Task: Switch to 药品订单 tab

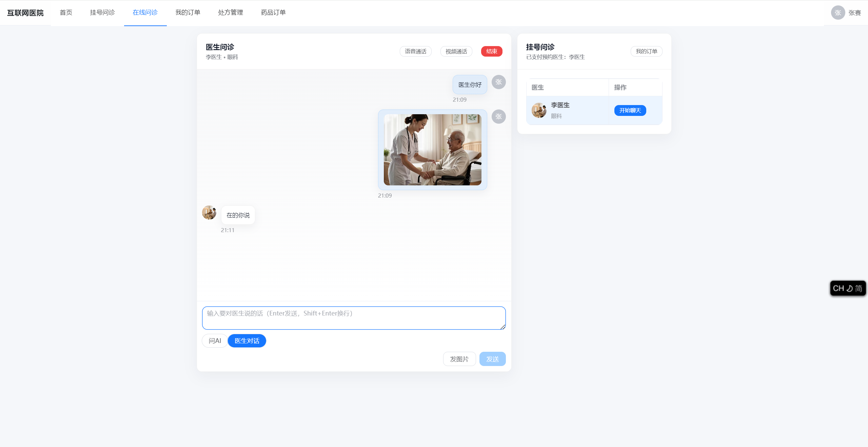Action: pyautogui.click(x=273, y=13)
